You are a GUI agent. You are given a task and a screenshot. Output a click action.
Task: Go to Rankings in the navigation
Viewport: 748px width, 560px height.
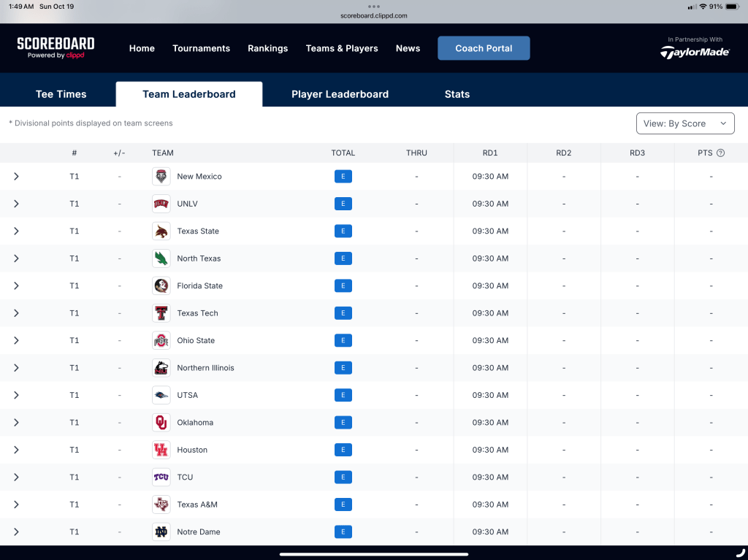click(267, 48)
